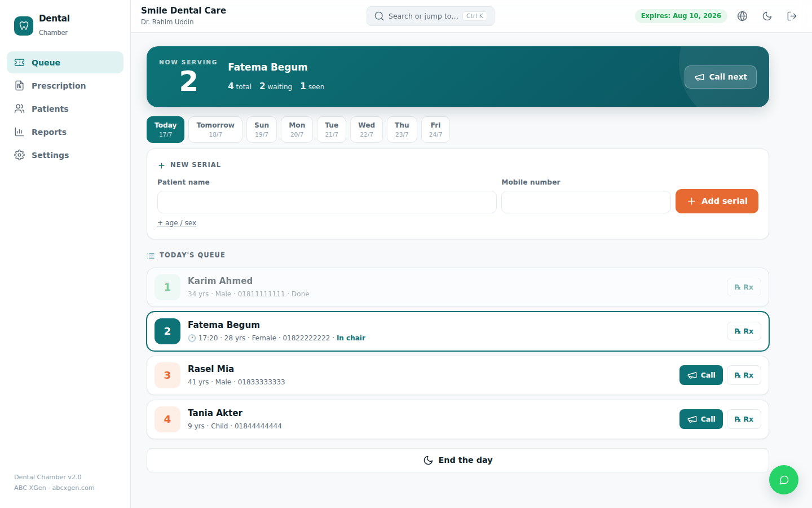Expand the + age / sex link

177,223
